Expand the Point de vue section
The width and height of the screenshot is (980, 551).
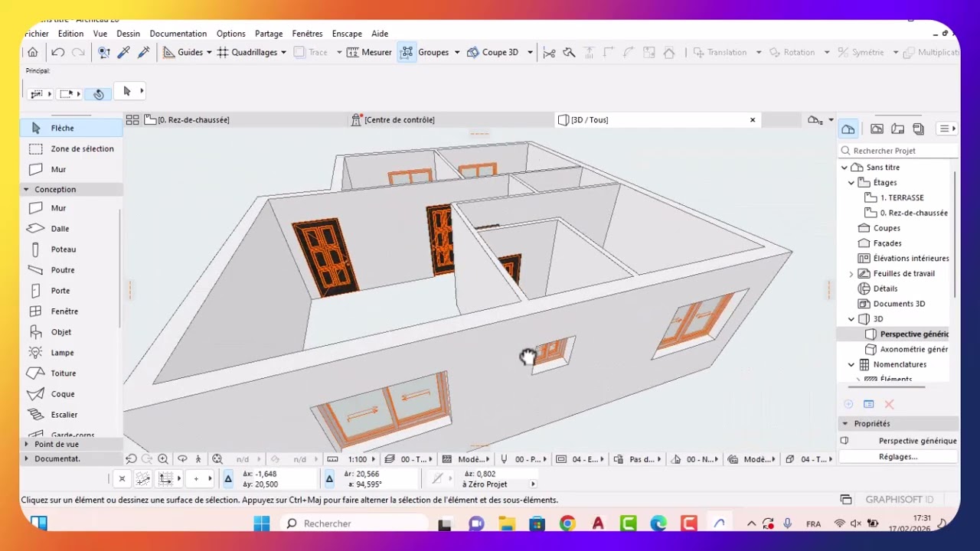point(26,444)
